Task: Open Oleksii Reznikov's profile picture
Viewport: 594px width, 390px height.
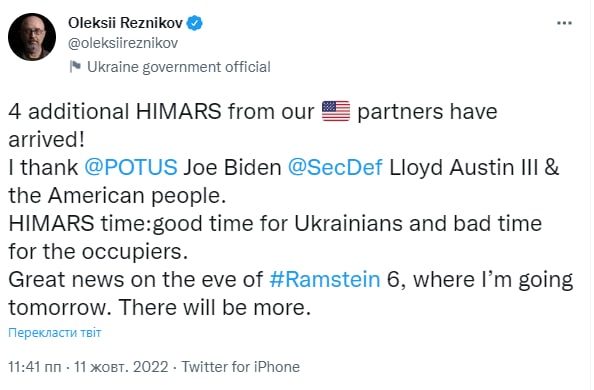Action: [32, 37]
